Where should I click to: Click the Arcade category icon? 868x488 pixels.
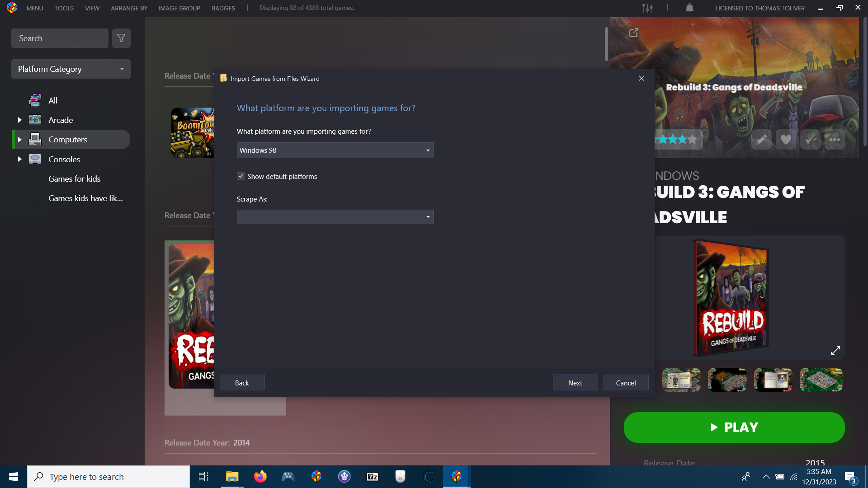click(x=35, y=120)
